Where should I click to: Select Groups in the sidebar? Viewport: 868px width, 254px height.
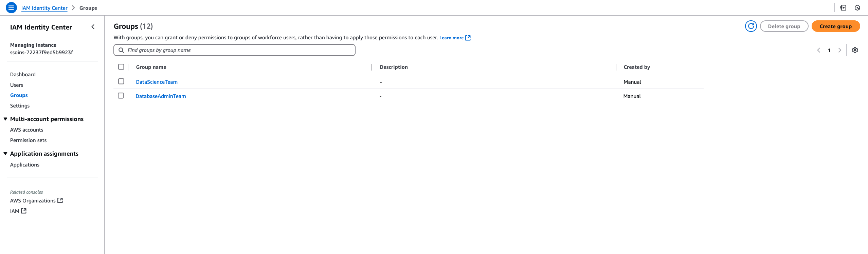coord(19,95)
